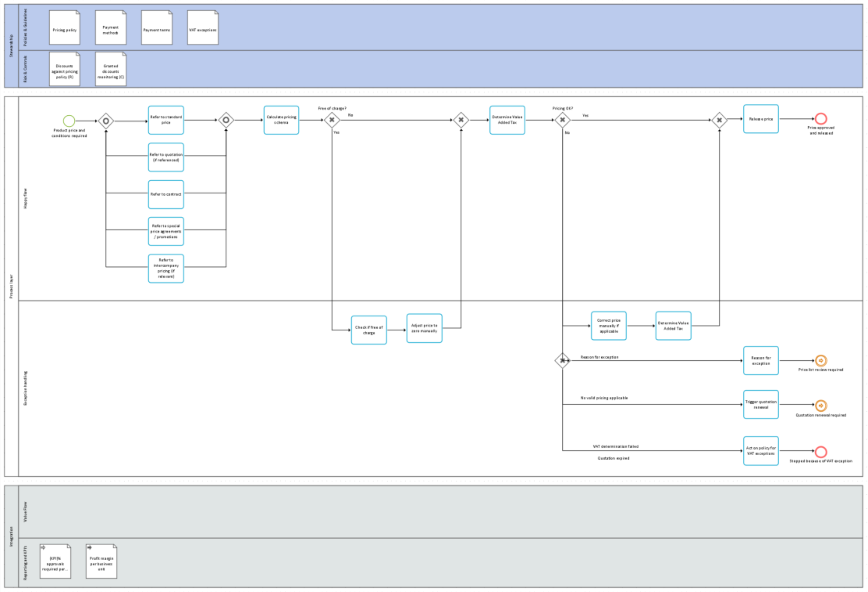Select the 'Policies & Guidelines' lane label
The width and height of the screenshot is (868, 592).
coord(25,28)
